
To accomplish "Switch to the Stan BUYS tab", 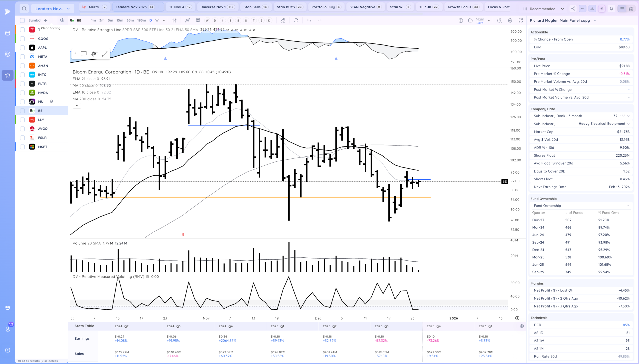I will point(289,7).
